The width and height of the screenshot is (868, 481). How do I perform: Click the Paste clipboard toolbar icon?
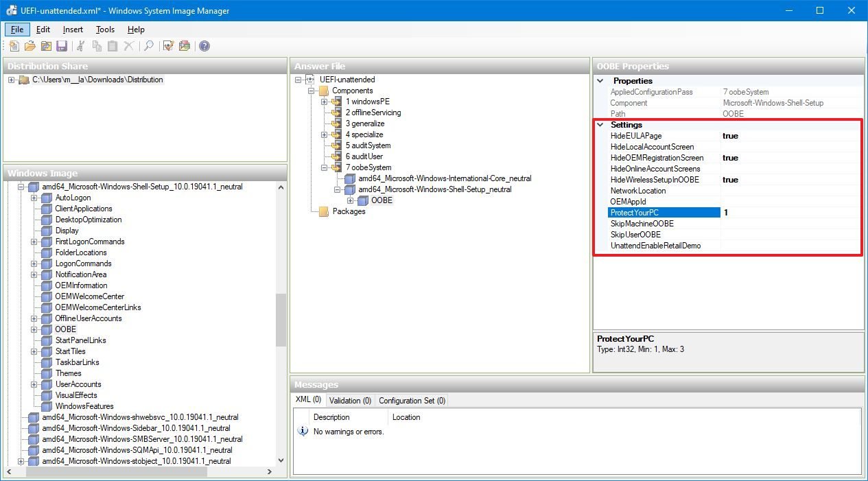tap(113, 46)
